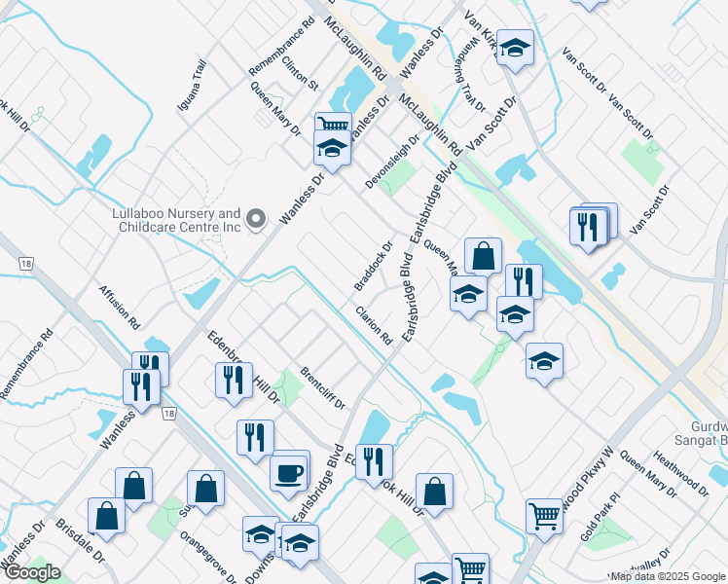Click the Iguana Trail street label
The height and width of the screenshot is (584, 728).
192,86
